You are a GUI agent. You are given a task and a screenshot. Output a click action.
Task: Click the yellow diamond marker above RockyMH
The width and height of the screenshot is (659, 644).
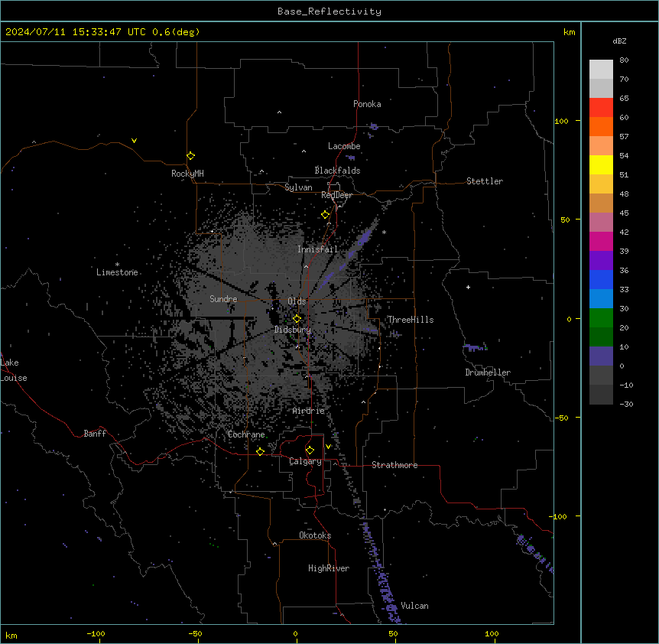(191, 156)
